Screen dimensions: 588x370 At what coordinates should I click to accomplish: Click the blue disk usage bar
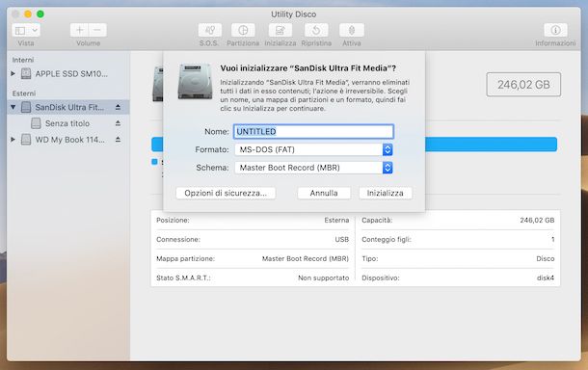(x=491, y=145)
